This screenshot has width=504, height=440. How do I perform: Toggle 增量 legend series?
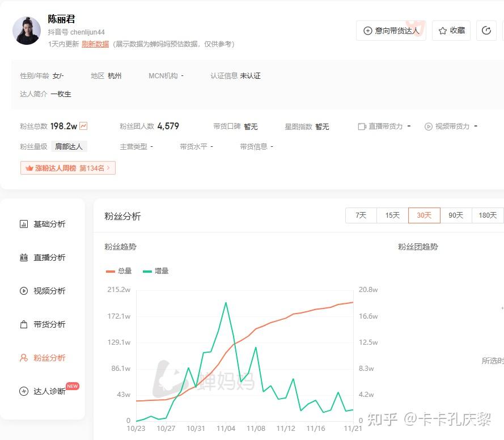[x=155, y=271]
